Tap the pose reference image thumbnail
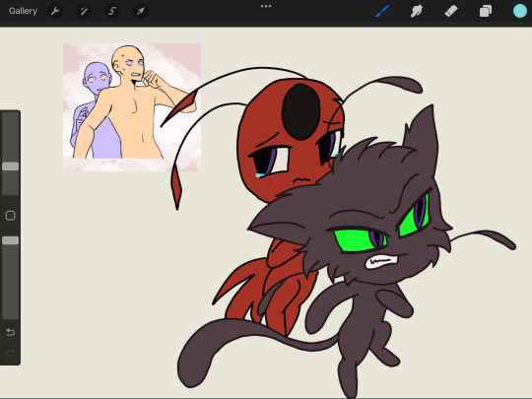The image size is (532, 399). coord(132,107)
